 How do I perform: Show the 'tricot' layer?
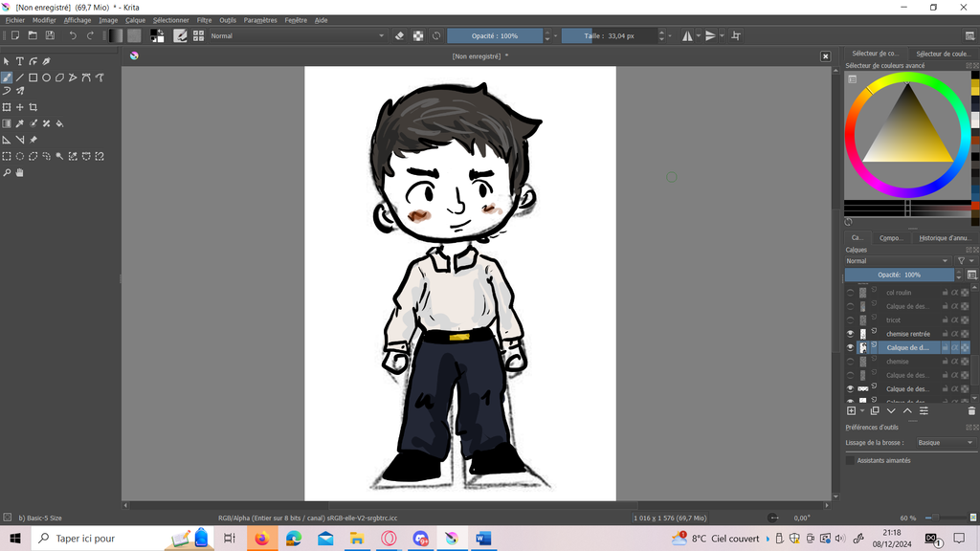(850, 320)
